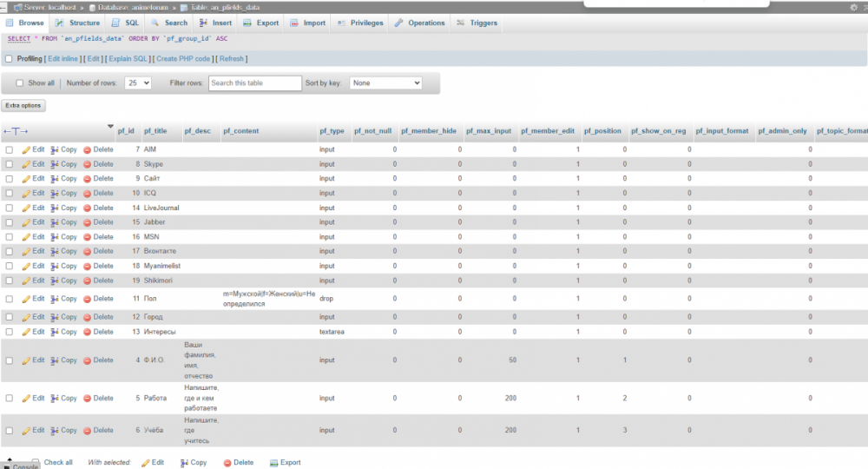868x469 pixels.
Task: Click the red Delete icon in the With selected bar
Action: click(x=227, y=463)
